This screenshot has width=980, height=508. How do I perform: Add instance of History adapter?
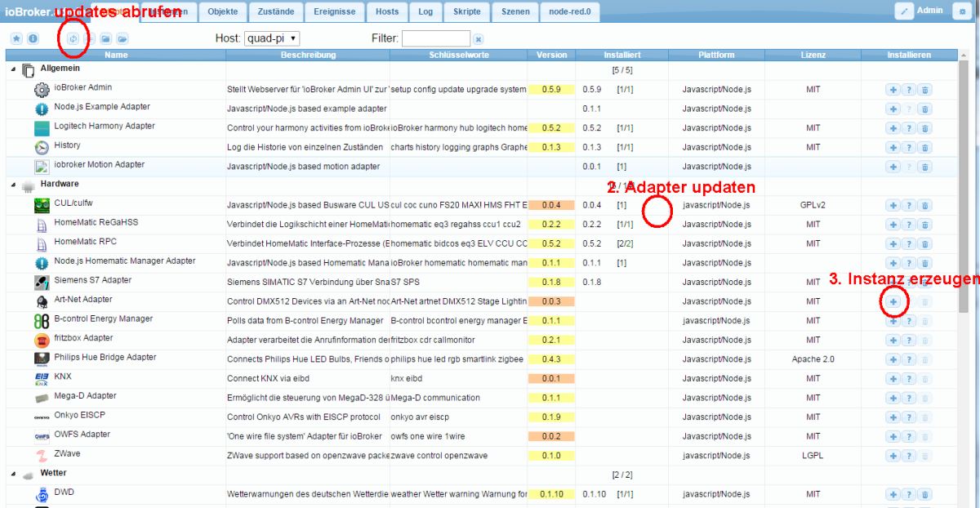893,148
